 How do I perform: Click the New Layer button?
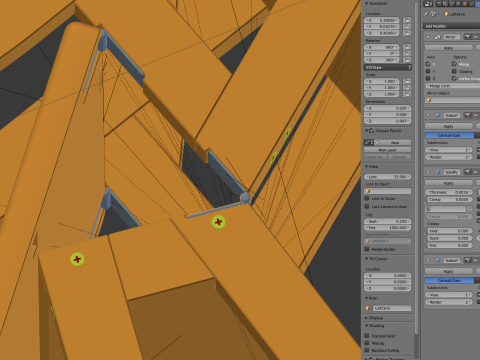[x=387, y=150]
